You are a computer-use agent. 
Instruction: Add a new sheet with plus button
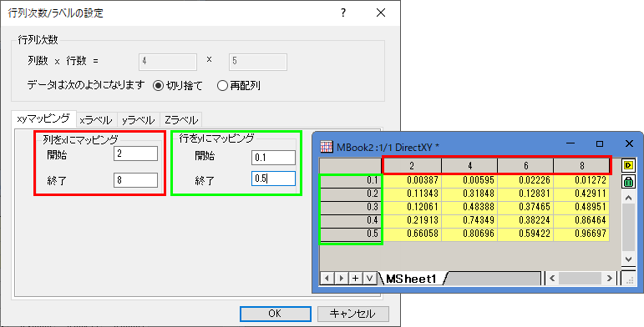point(355,278)
